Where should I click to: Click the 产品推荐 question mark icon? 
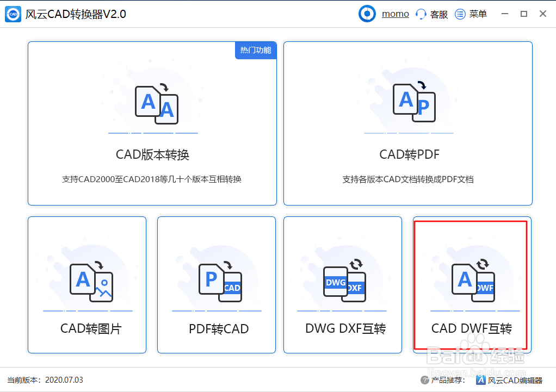pos(424,380)
